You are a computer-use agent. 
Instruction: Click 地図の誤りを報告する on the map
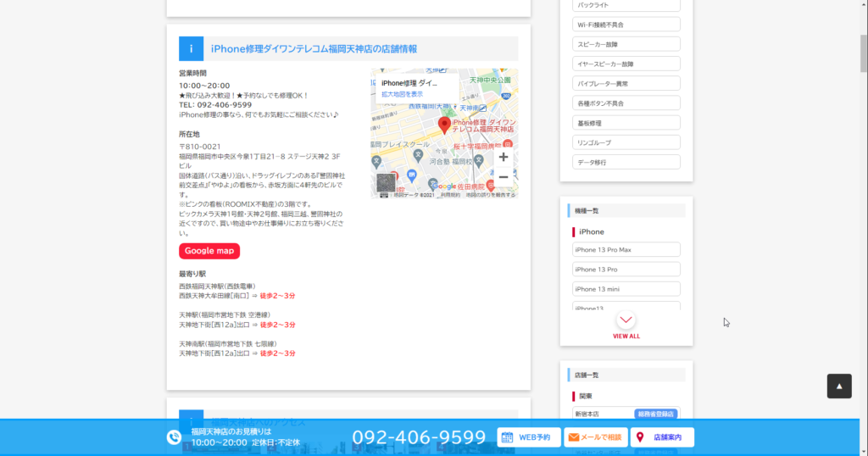(491, 195)
